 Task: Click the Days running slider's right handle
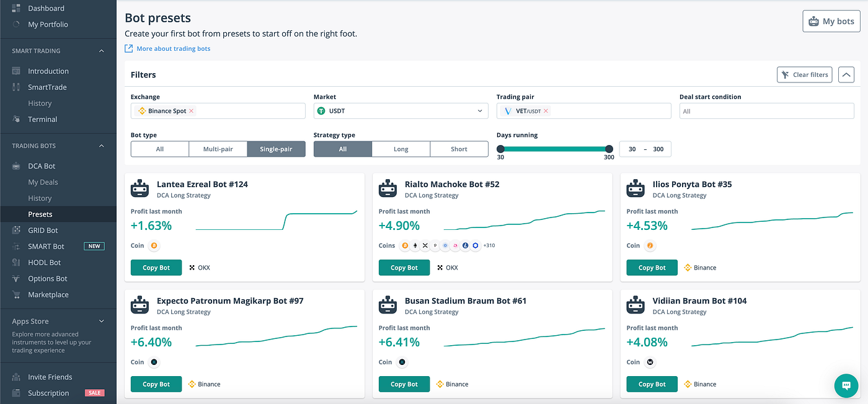[x=609, y=149]
